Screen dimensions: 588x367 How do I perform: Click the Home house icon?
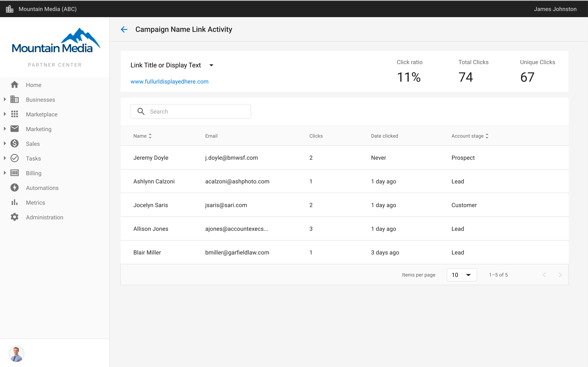[15, 85]
